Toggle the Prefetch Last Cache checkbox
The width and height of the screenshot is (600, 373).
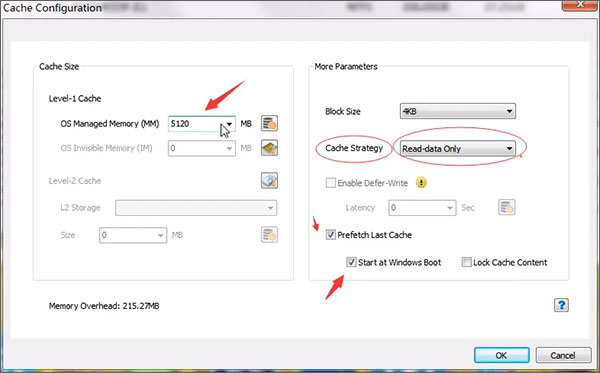tap(331, 235)
